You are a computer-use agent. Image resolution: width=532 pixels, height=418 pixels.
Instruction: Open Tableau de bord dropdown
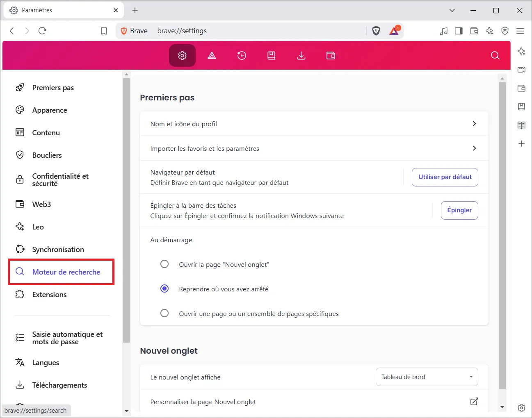coord(427,377)
